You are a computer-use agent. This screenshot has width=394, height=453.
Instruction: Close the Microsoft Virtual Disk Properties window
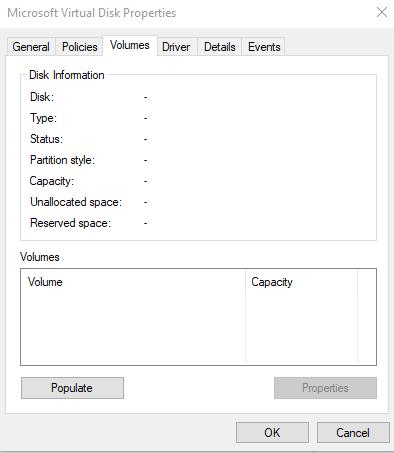382,13
